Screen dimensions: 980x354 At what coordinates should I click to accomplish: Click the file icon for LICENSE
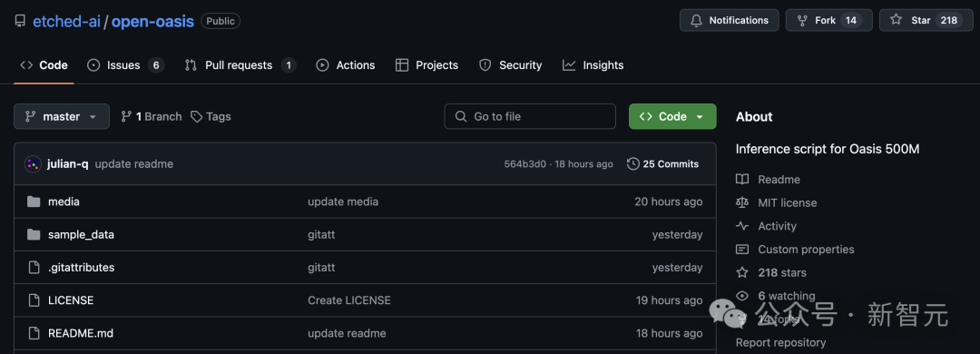point(34,300)
